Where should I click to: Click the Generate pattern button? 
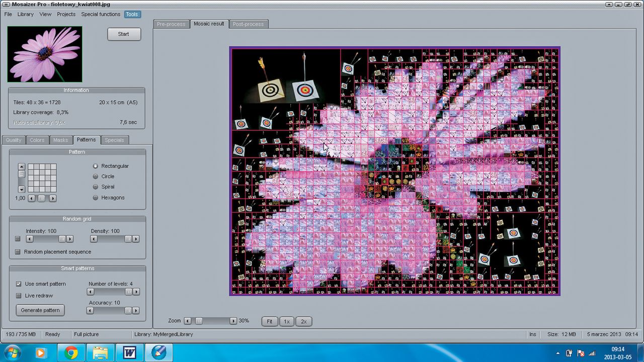40,310
